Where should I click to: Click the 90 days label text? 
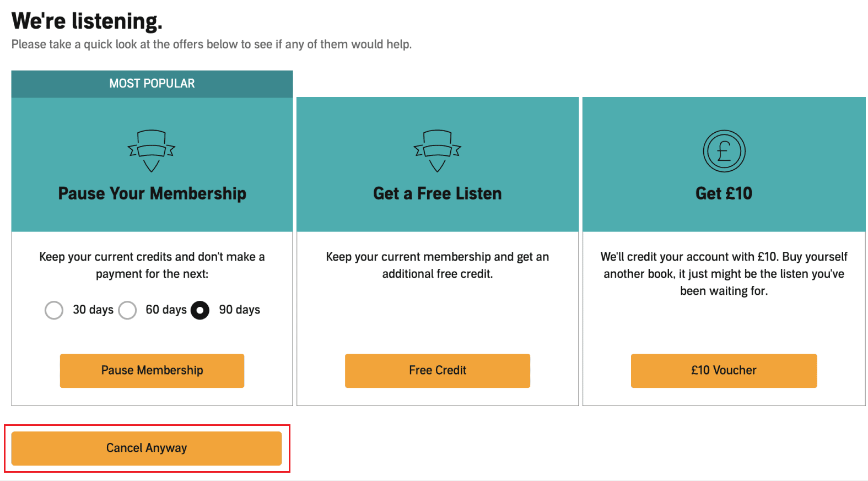tap(240, 310)
